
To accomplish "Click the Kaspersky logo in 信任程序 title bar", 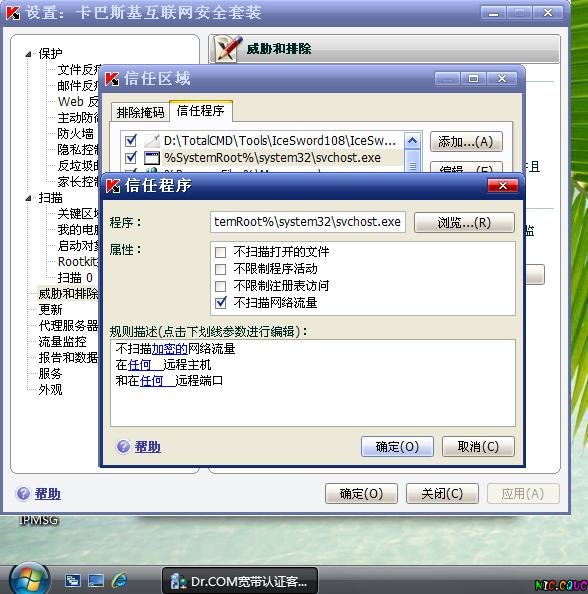I will (113, 186).
